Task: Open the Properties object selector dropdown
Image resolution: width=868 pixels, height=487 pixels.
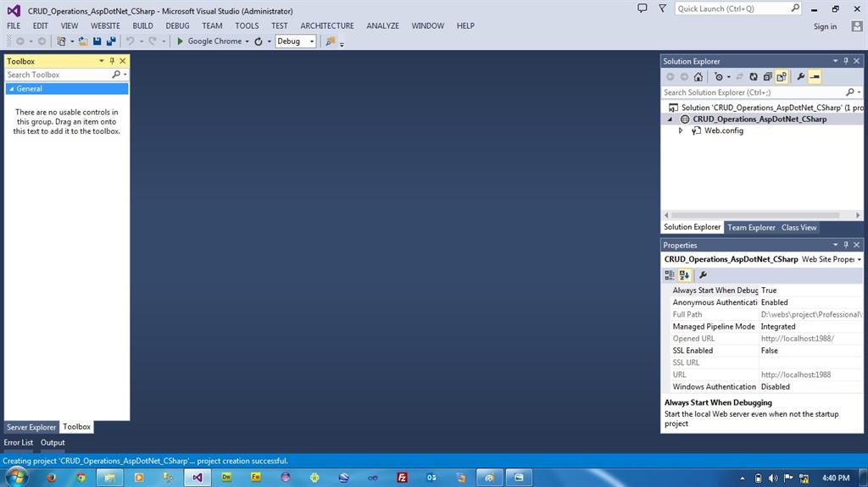Action: coord(860,259)
